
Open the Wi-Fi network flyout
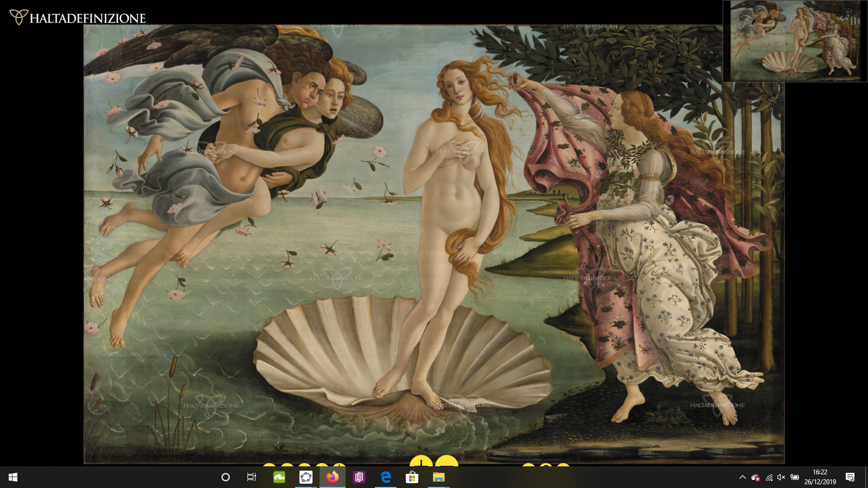769,478
